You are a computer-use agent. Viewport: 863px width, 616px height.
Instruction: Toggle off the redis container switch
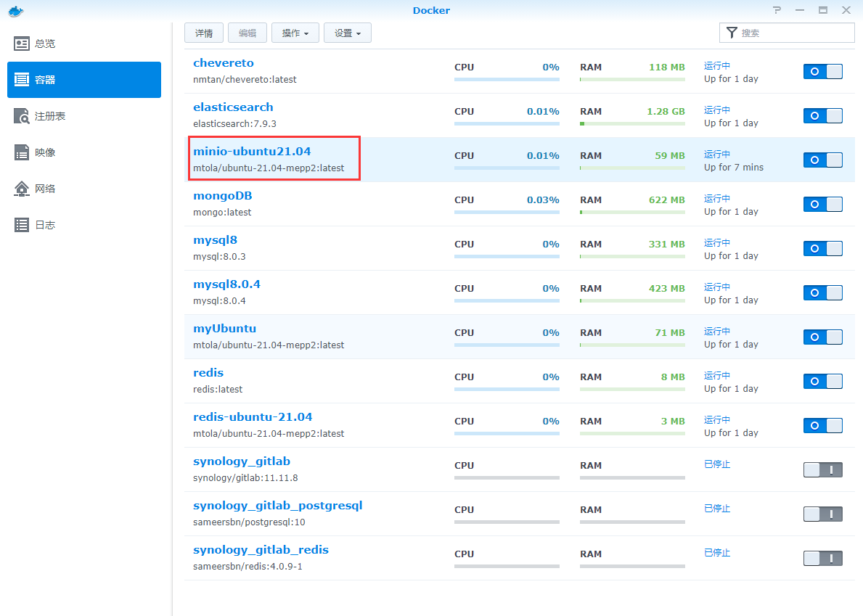(823, 381)
